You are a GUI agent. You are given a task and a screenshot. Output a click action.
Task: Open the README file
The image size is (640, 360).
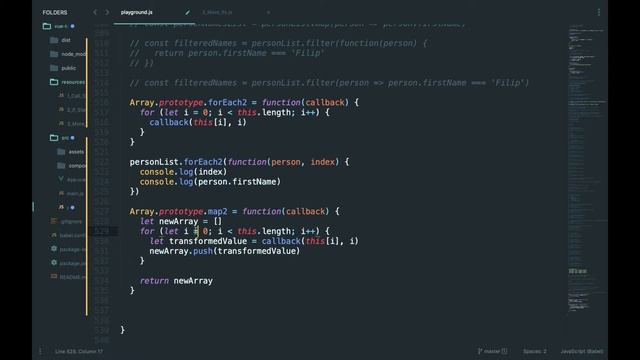coord(68,277)
